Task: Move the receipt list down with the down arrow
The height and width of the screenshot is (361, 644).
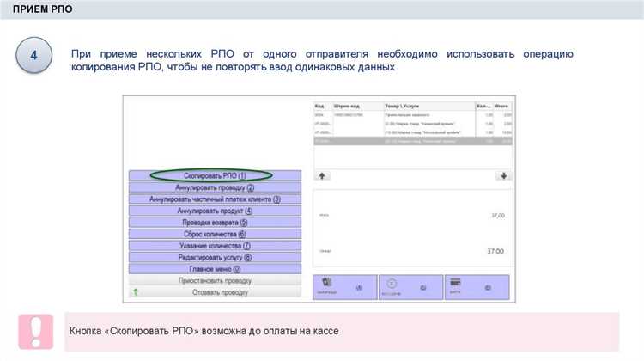Action: (503, 176)
